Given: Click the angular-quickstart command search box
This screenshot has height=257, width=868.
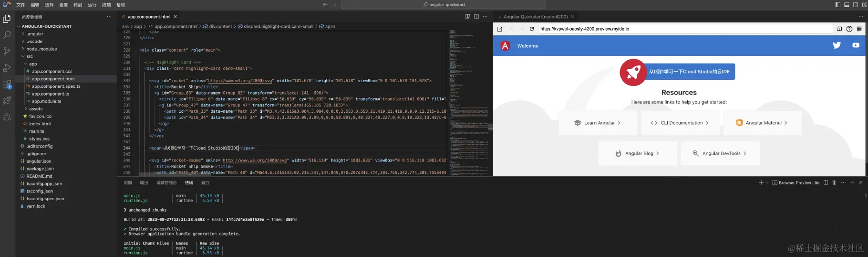Looking at the screenshot, I should coord(444,5).
